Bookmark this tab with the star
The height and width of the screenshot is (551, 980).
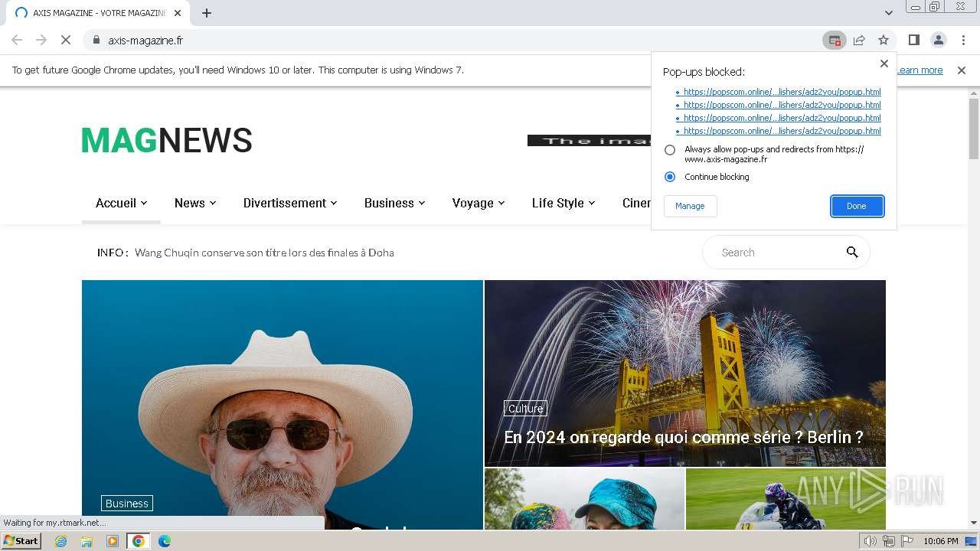point(884,40)
